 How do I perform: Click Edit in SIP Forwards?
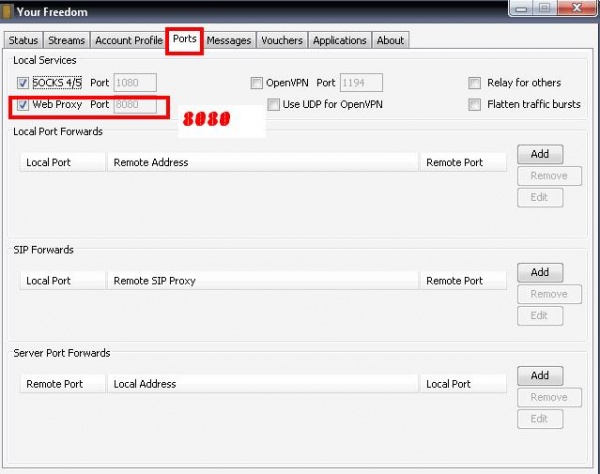[x=540, y=316]
